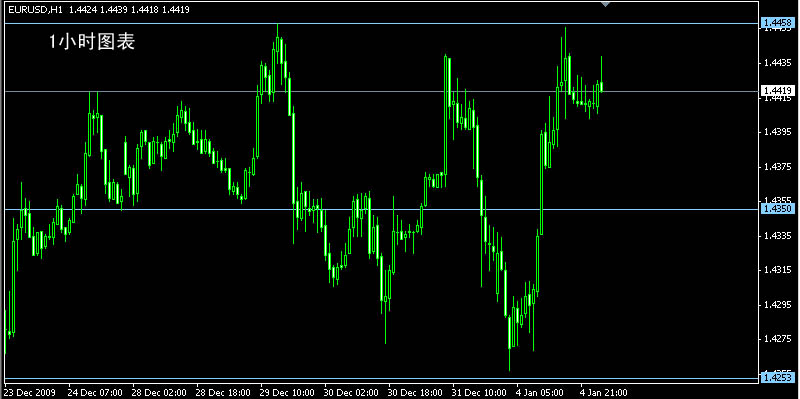Click the 28 Dec 18:00 time label
The image size is (800, 399).
point(224,393)
